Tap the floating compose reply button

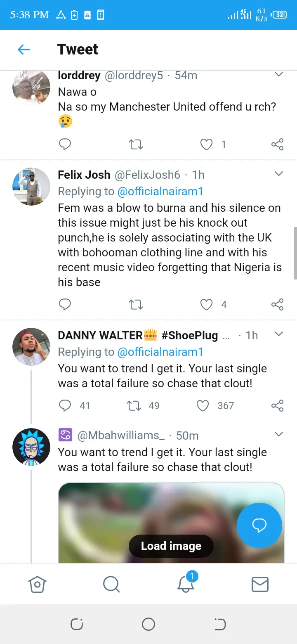[259, 526]
